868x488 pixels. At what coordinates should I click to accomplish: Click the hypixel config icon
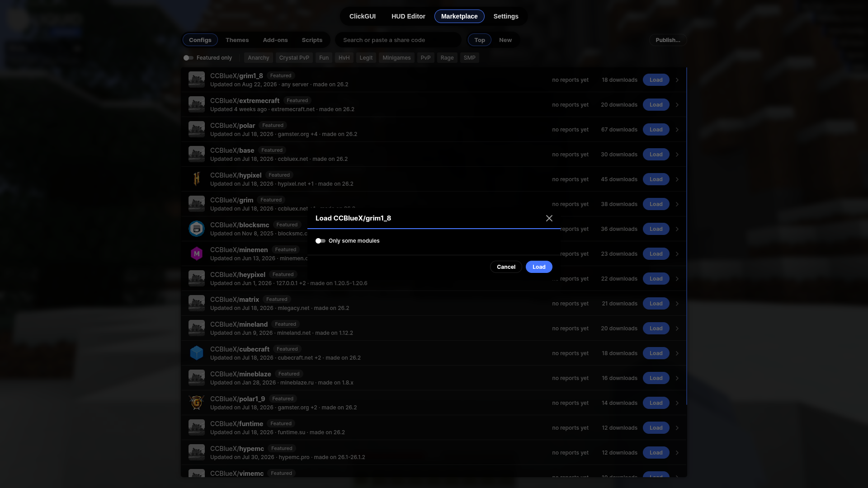point(197,179)
